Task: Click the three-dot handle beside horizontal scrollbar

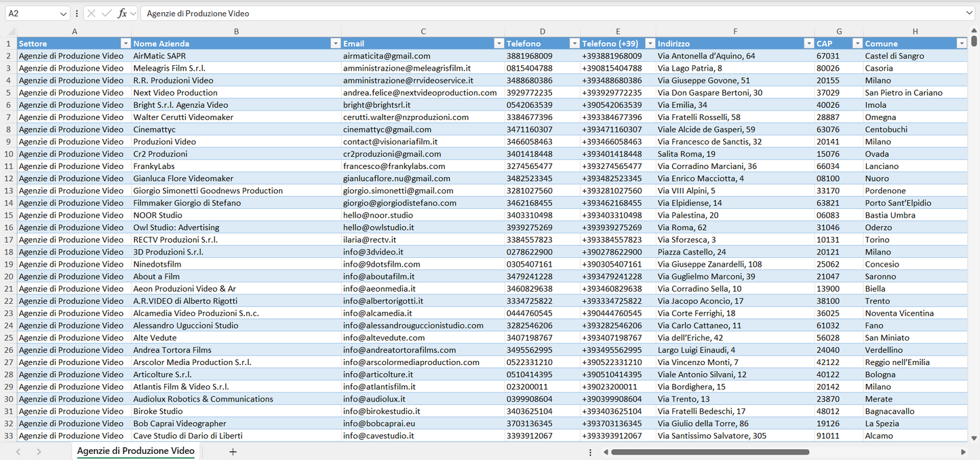Action: click(x=590, y=452)
